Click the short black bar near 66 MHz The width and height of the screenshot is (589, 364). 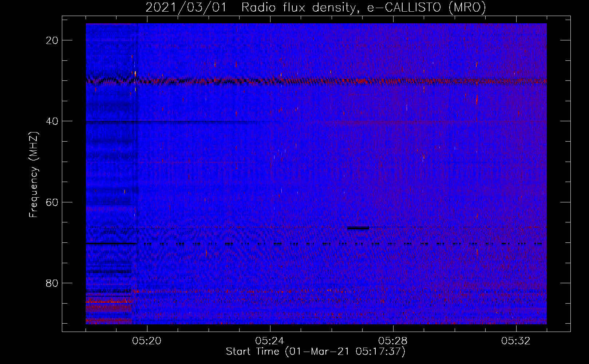pyautogui.click(x=358, y=228)
